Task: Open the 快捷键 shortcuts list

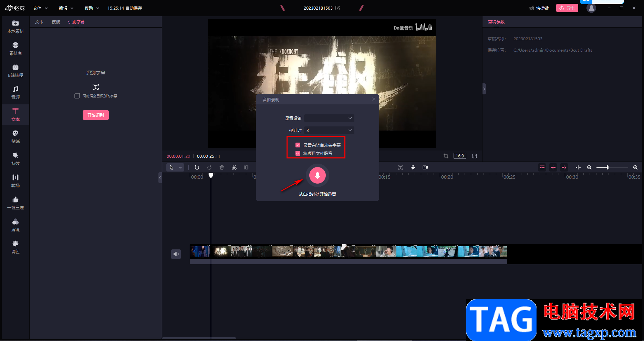Action: coord(539,8)
